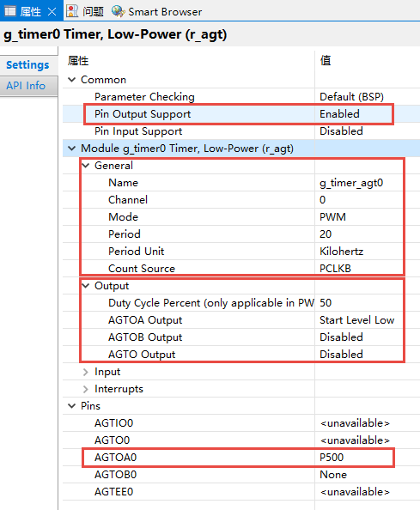Close the 属性 view tab
Screen dimensions: 420x510
52,12
